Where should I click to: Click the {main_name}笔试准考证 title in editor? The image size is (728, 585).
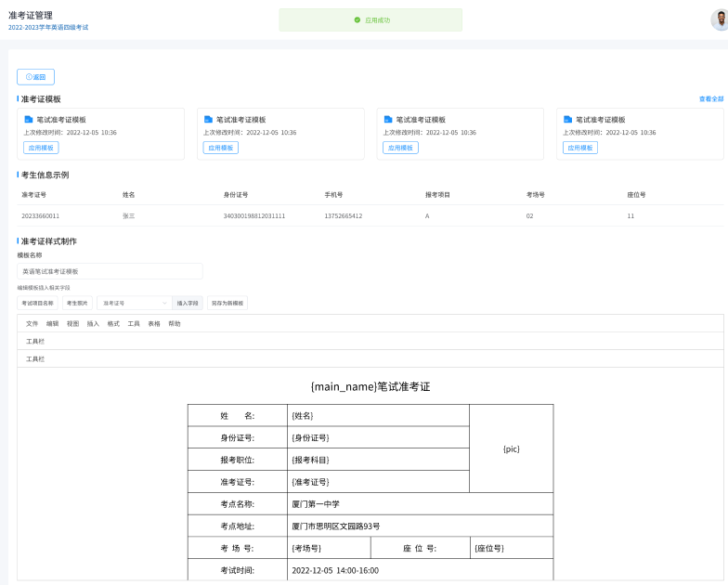(370, 386)
